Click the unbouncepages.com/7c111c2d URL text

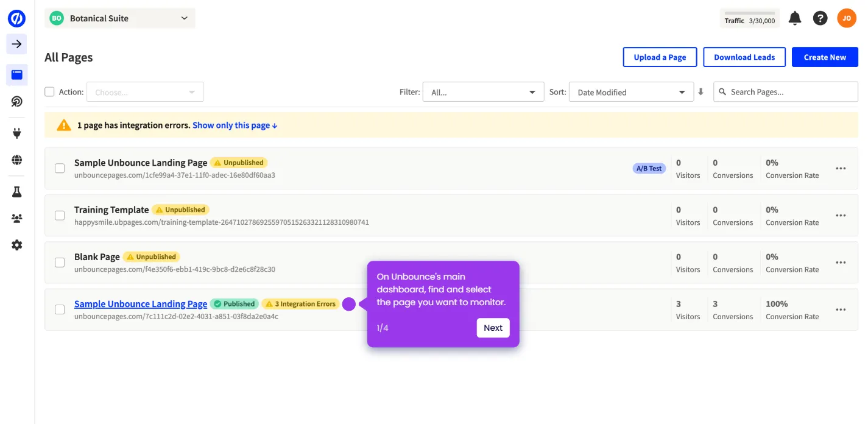pos(176,317)
